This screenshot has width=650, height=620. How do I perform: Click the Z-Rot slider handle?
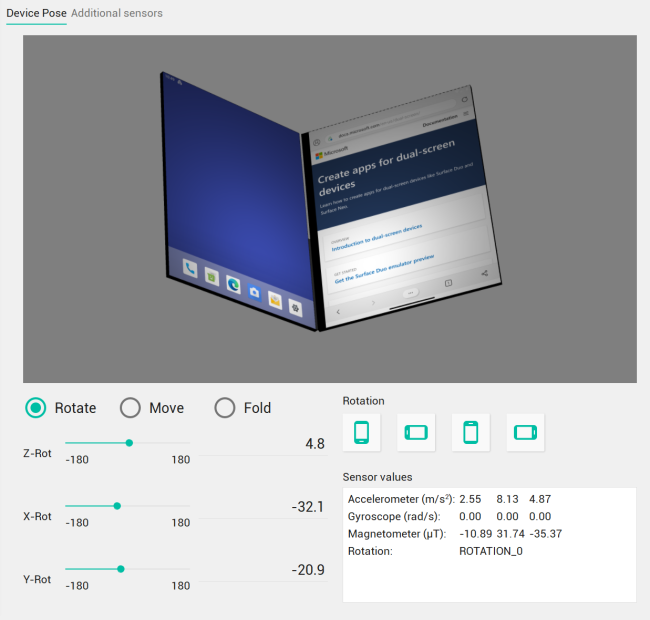[129, 443]
